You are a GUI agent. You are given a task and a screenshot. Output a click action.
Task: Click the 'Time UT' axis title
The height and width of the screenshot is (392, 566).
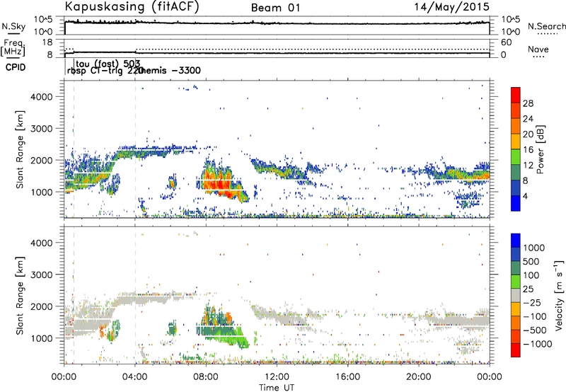(277, 388)
